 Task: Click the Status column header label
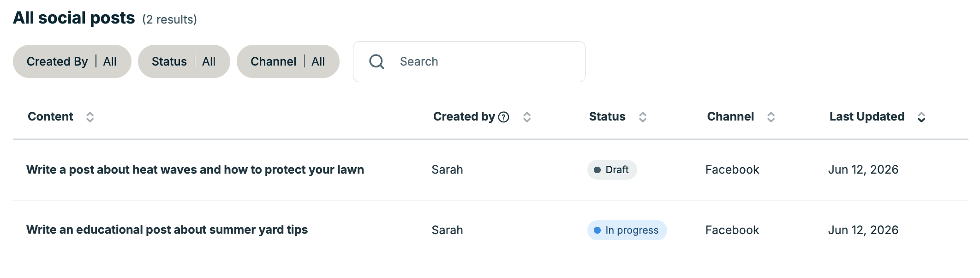click(607, 116)
